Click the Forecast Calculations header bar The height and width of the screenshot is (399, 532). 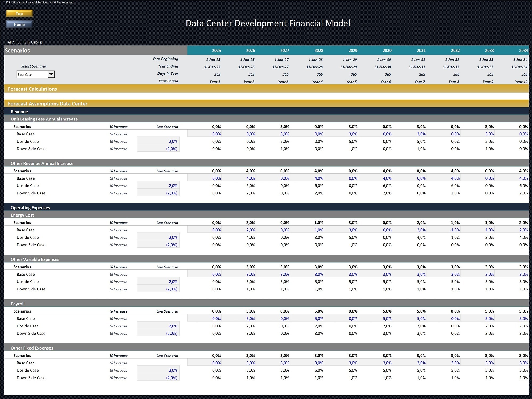[x=266, y=89]
